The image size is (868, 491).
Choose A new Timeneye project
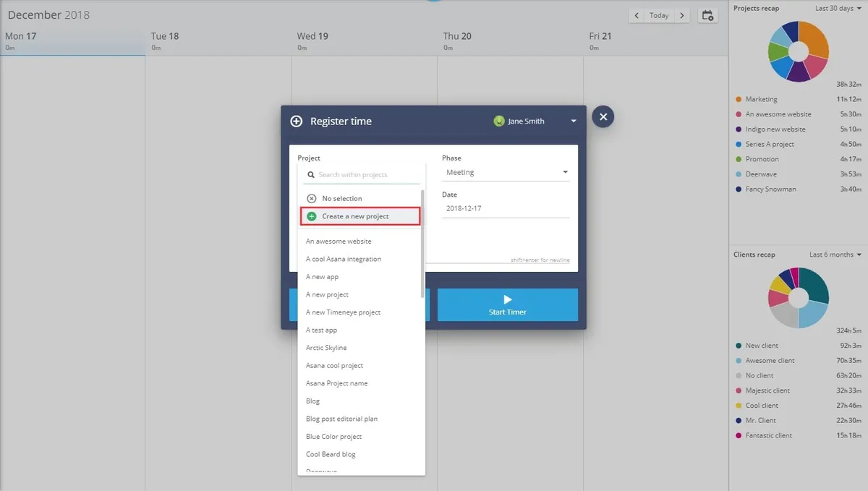pyautogui.click(x=343, y=312)
